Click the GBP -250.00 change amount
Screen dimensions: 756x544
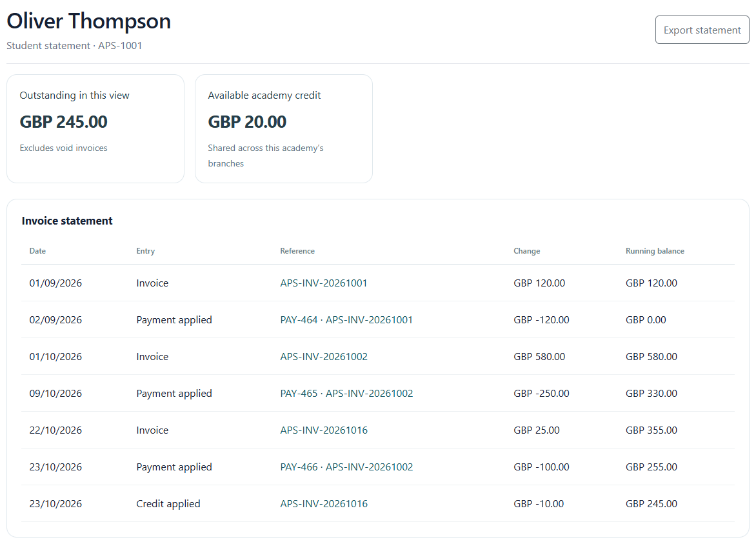[x=541, y=393]
